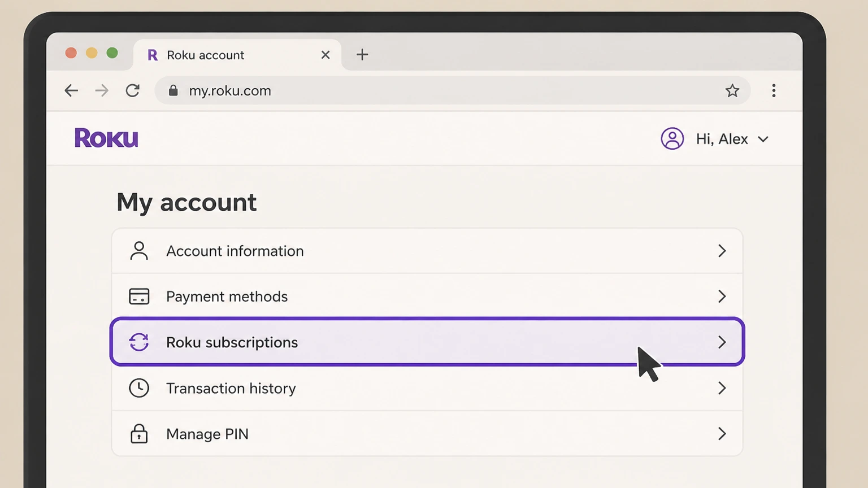The width and height of the screenshot is (868, 488).
Task: Click the card icon beside Payment methods
Action: coord(139,297)
